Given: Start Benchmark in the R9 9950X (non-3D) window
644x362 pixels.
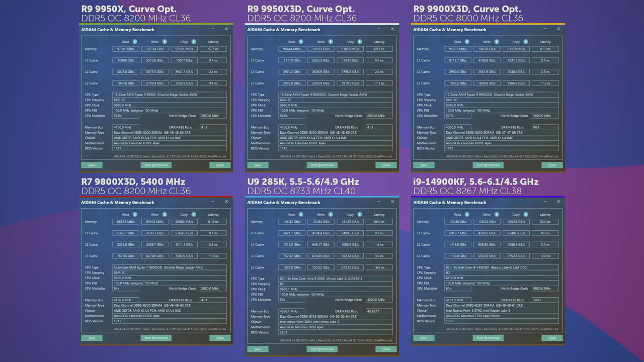Looking at the screenshot, I should point(156,165).
